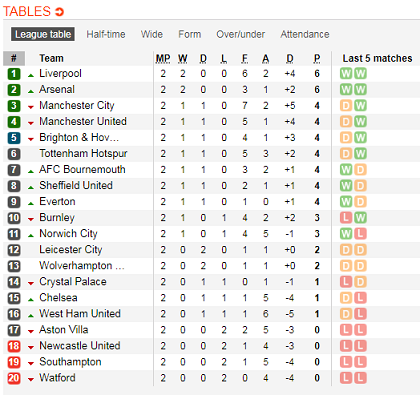Switch to the Attendance tab

(305, 34)
